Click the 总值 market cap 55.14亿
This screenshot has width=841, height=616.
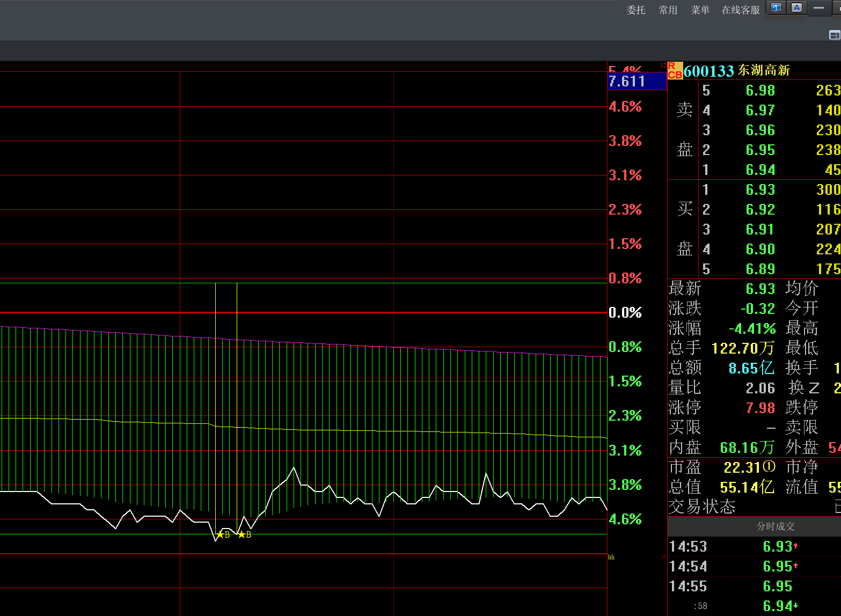tap(747, 487)
